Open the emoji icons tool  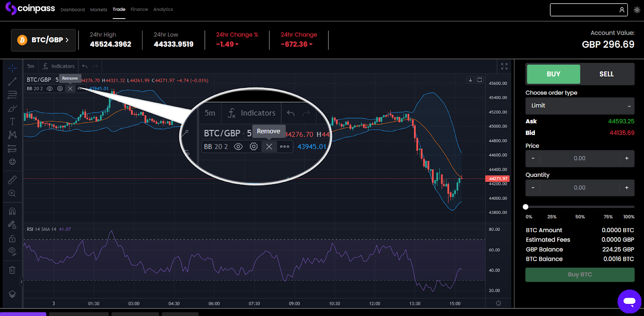[x=12, y=162]
